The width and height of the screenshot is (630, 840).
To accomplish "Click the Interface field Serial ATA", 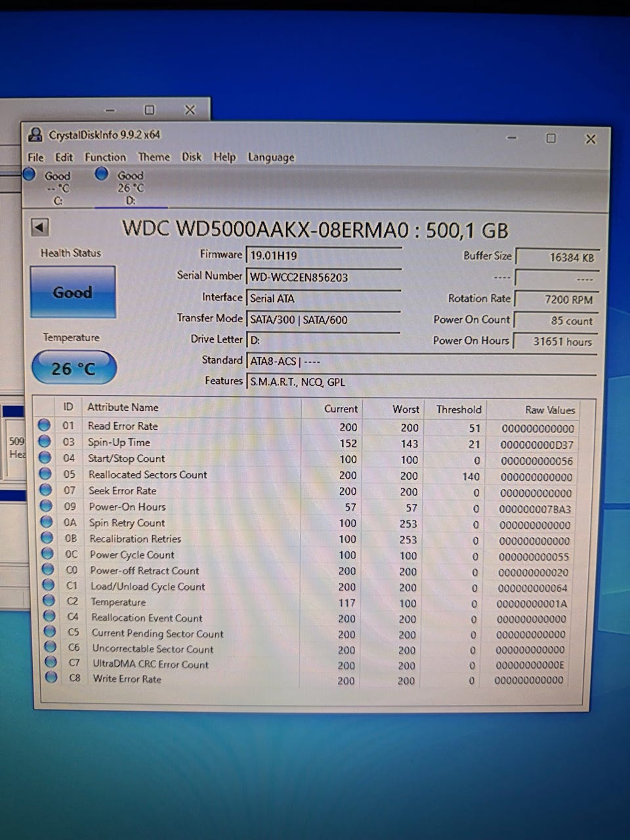I will [x=324, y=299].
